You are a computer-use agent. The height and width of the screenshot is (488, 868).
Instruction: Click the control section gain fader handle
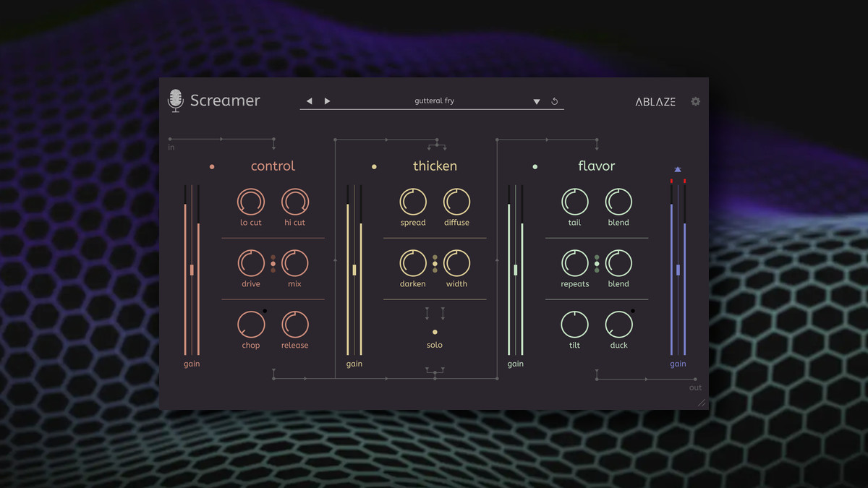click(x=192, y=270)
